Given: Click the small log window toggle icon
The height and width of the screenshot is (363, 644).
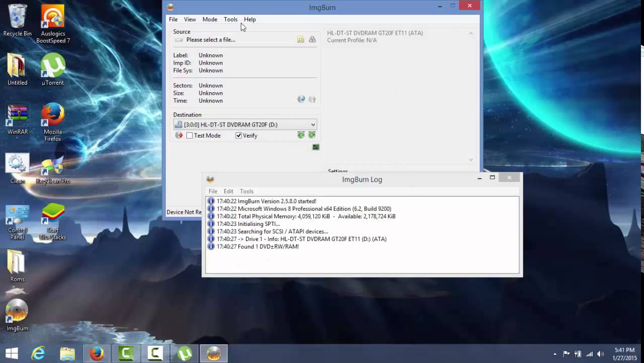Looking at the screenshot, I should 315,147.
